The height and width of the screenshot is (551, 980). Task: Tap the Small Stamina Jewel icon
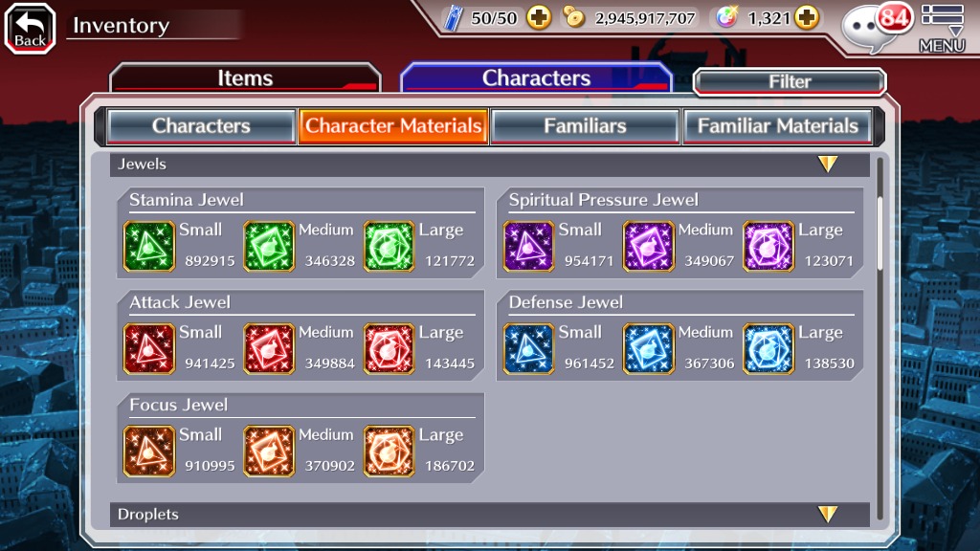[x=148, y=246]
